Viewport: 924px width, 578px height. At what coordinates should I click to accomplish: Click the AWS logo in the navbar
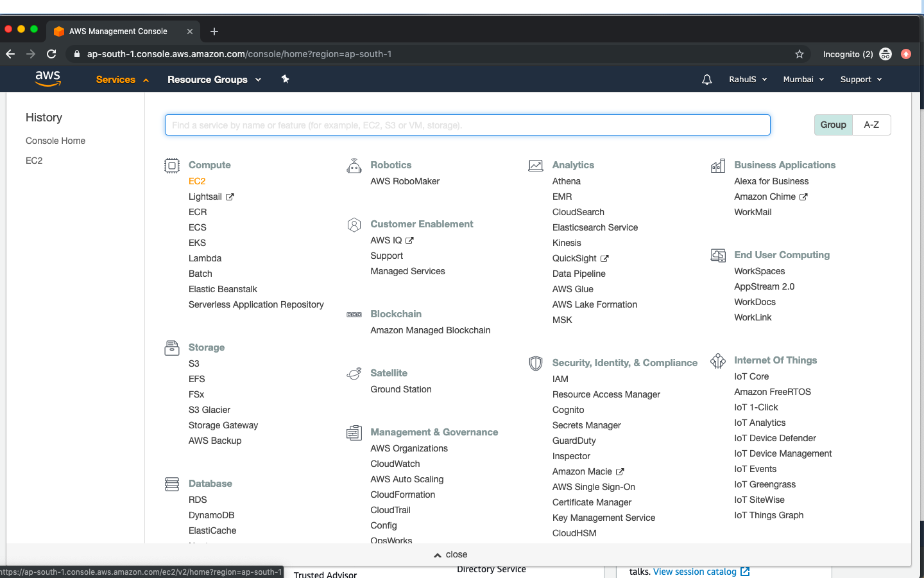[47, 78]
